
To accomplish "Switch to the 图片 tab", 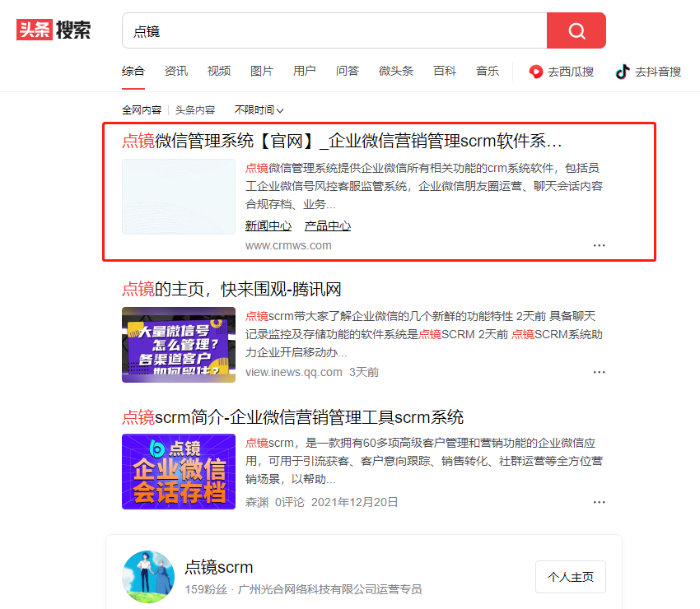I will (x=262, y=71).
